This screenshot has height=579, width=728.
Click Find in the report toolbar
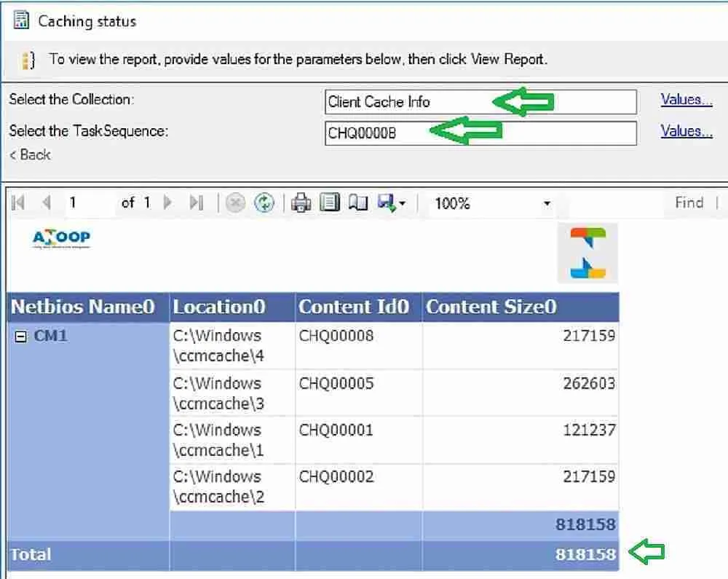[x=688, y=203]
